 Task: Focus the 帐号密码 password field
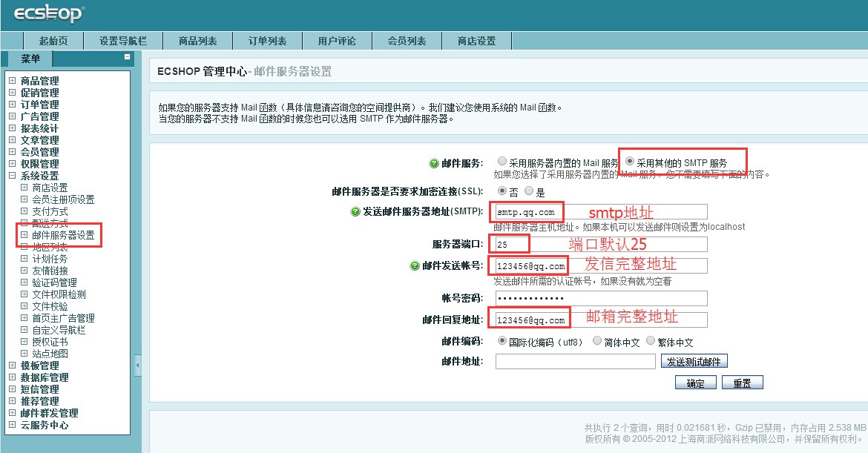[601, 298]
